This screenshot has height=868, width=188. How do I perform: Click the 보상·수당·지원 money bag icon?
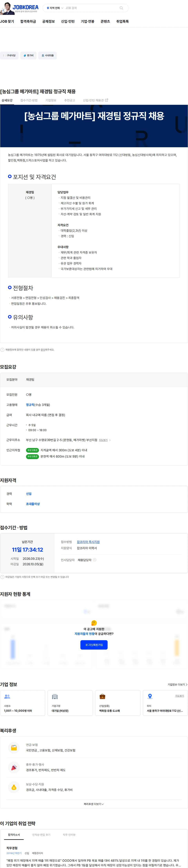14,787
